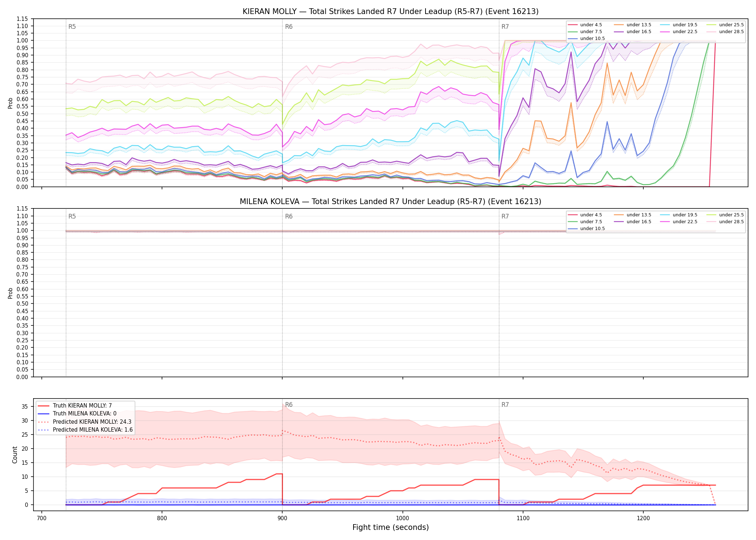Click 'Predicted KIERAN MOLLY: 24.3' legend entry
756x540 pixels.
pos(85,422)
